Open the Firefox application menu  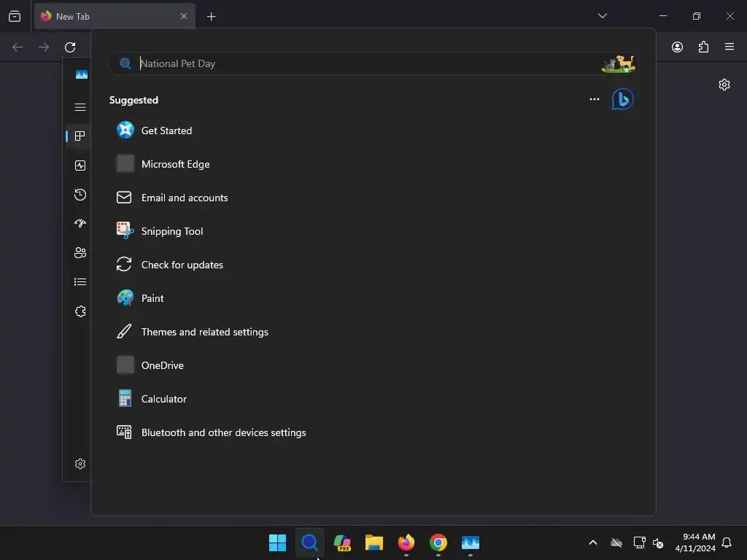(x=729, y=47)
